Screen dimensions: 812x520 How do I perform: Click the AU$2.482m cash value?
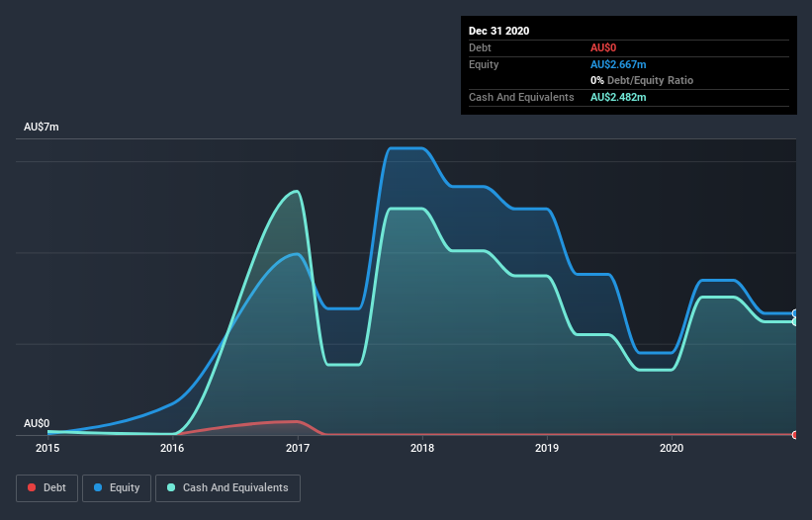[618, 97]
